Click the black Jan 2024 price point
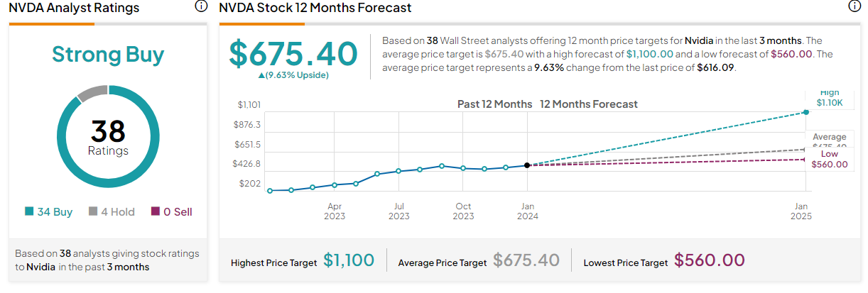The width and height of the screenshot is (868, 293). tap(527, 165)
